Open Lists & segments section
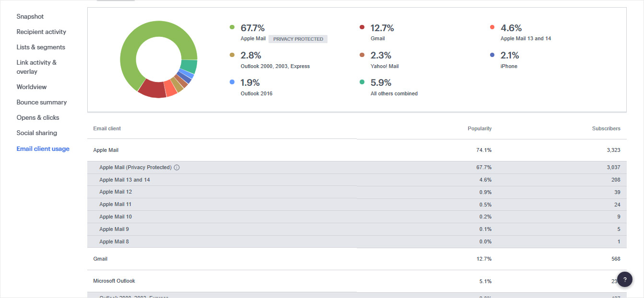The image size is (644, 298). click(41, 47)
